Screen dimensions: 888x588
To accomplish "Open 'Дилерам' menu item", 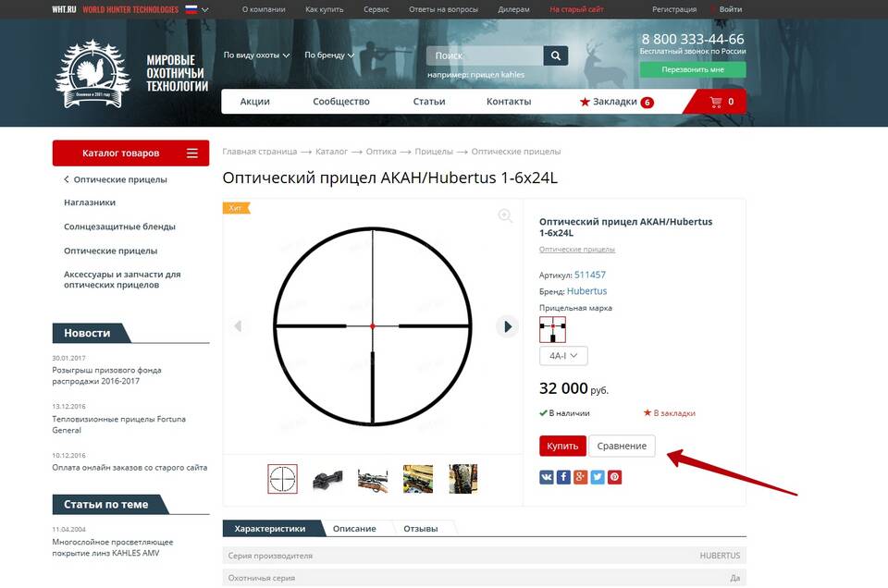I will 513,9.
